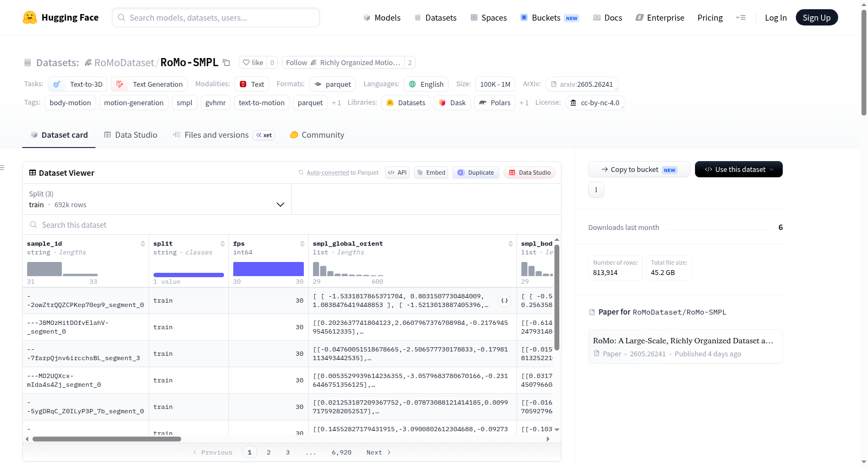Show one more hidden tag
The image size is (868, 467).
336,103
